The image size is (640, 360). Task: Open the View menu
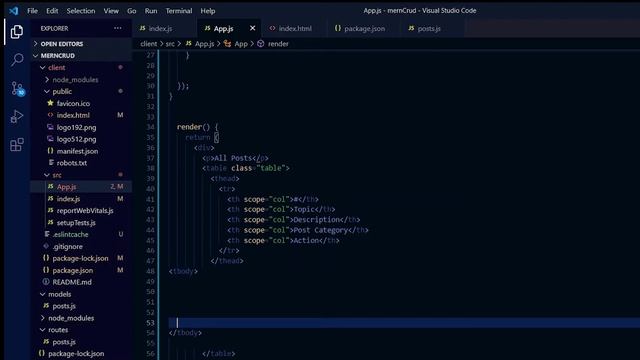coord(111,11)
